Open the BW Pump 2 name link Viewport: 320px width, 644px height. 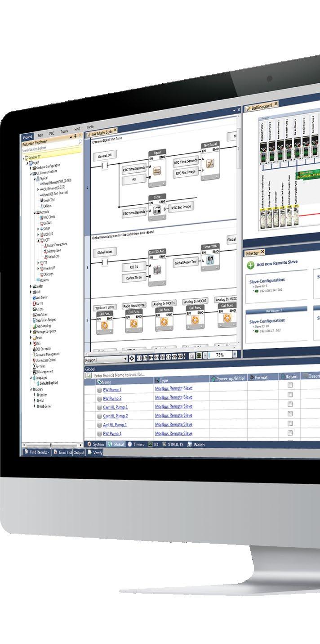(x=112, y=398)
